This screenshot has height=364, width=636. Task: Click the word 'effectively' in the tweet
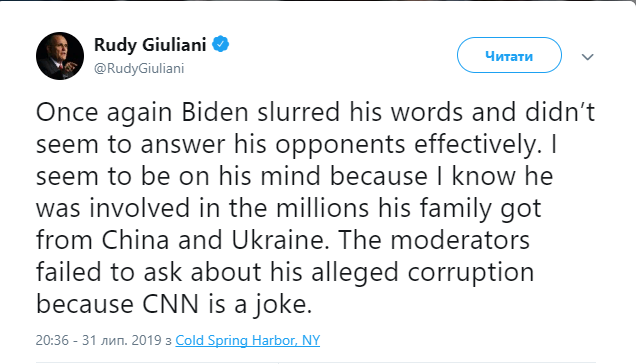475,144
